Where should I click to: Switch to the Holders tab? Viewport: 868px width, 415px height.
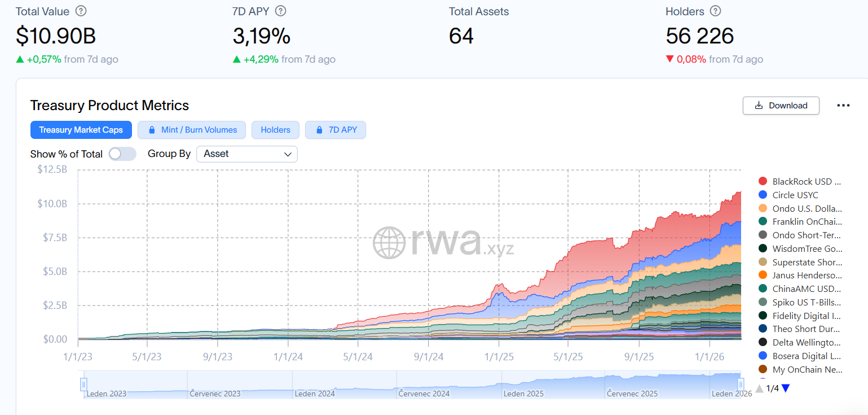point(275,130)
